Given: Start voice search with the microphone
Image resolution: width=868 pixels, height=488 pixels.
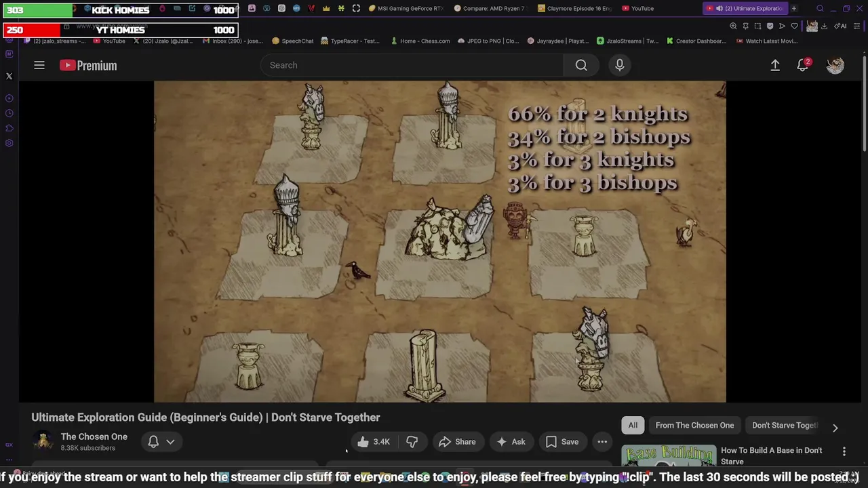Looking at the screenshot, I should pos(619,65).
